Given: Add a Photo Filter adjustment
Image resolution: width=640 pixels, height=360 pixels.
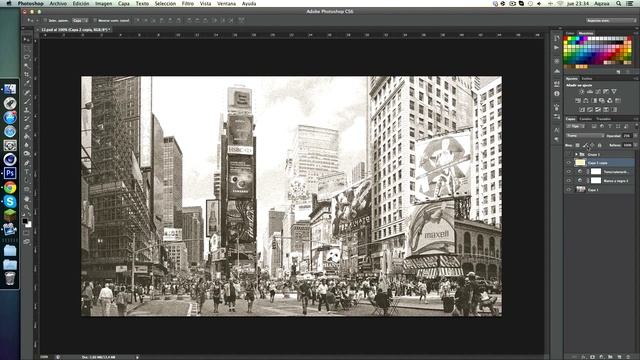Looking at the screenshot, I should pyautogui.click(x=602, y=101).
